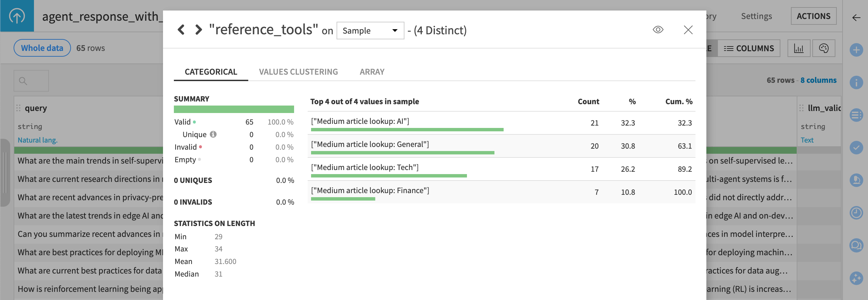Click the Whole data button
Image resolution: width=868 pixels, height=300 pixels.
42,48
